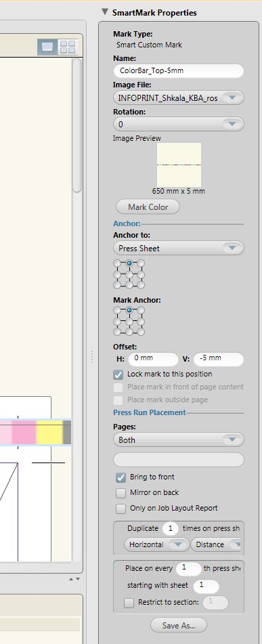
Task: Open the Image File dropdown
Action: coord(179,98)
